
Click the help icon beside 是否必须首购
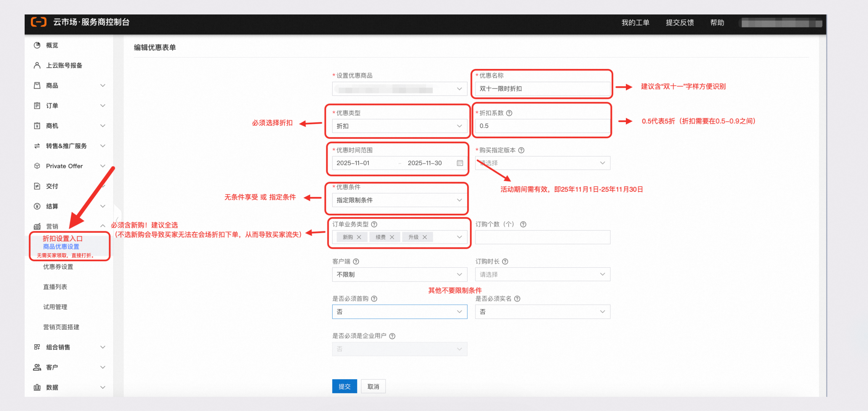pos(374,299)
